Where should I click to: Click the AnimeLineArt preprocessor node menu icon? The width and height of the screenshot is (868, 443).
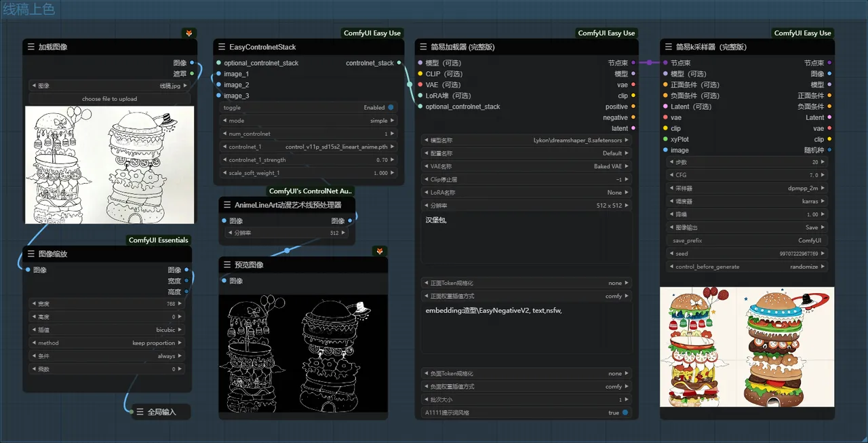tap(226, 204)
